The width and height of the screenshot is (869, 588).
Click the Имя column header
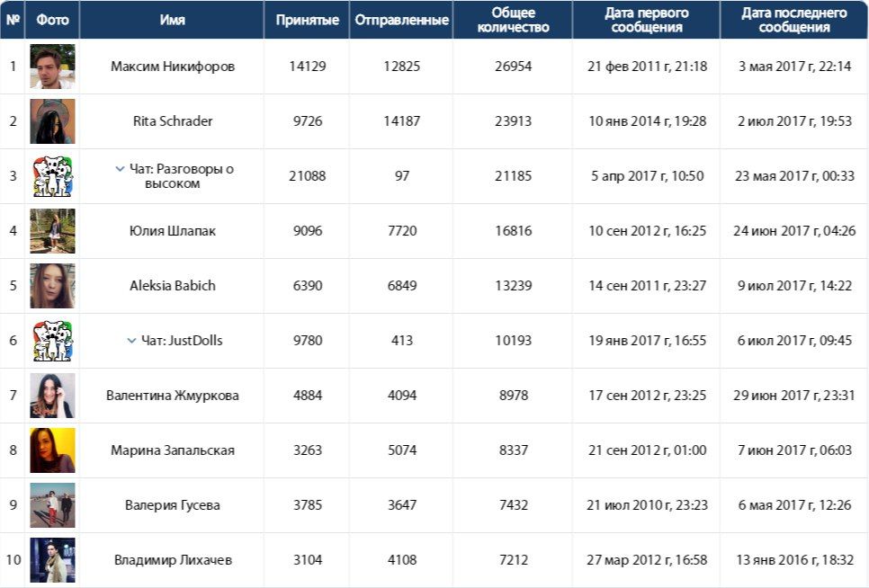tap(172, 20)
